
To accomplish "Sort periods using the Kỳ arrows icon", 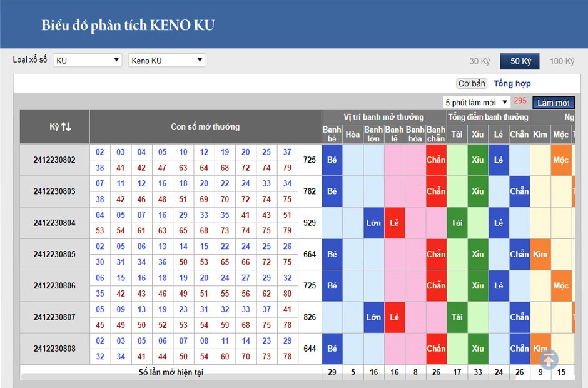I will [x=66, y=127].
